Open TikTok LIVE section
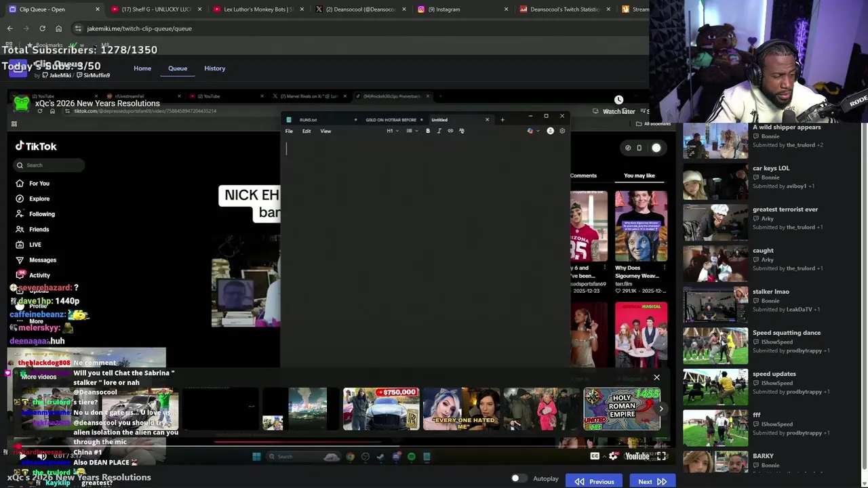Screen dimensions: 868x488 click(x=35, y=245)
